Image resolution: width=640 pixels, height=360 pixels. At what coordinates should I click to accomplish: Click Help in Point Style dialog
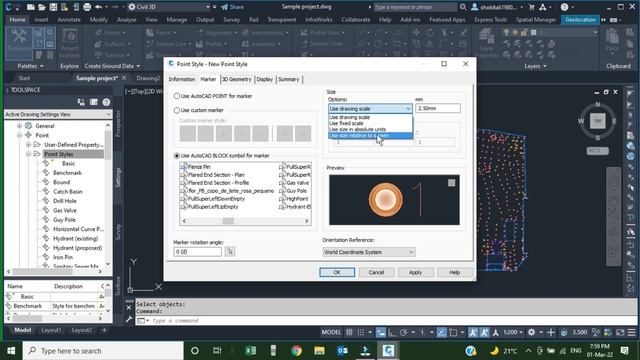(455, 272)
